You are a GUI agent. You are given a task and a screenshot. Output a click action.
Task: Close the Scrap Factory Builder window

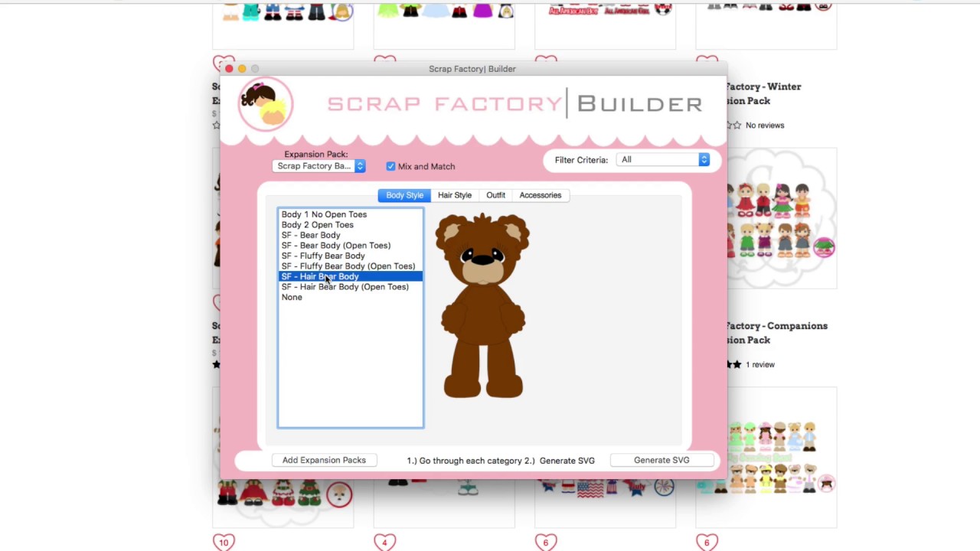point(229,69)
